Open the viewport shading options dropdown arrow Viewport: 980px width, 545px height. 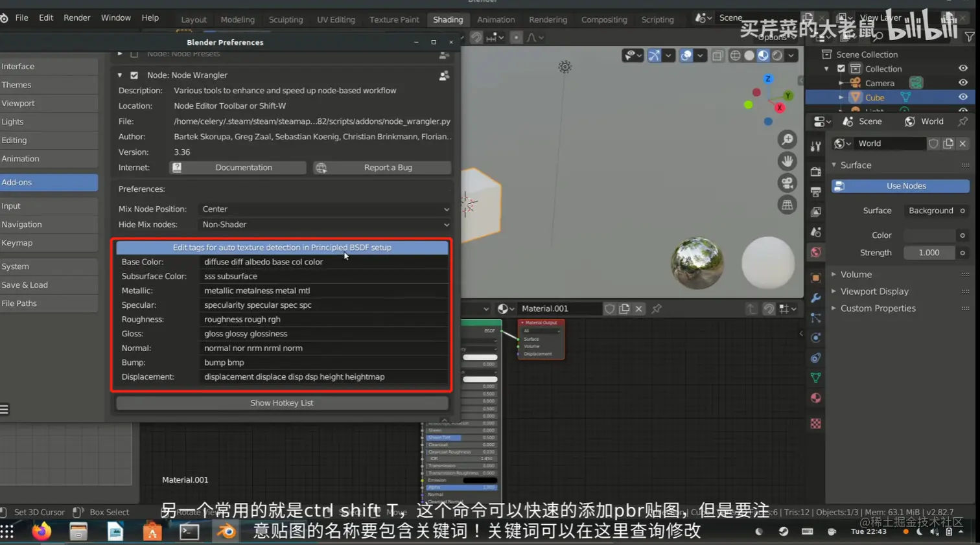point(791,55)
